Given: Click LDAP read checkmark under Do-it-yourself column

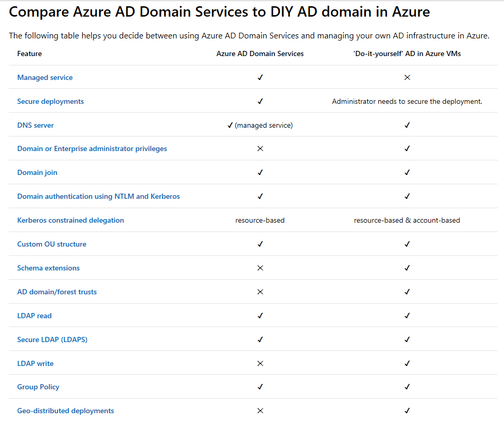Looking at the screenshot, I should point(407,316).
